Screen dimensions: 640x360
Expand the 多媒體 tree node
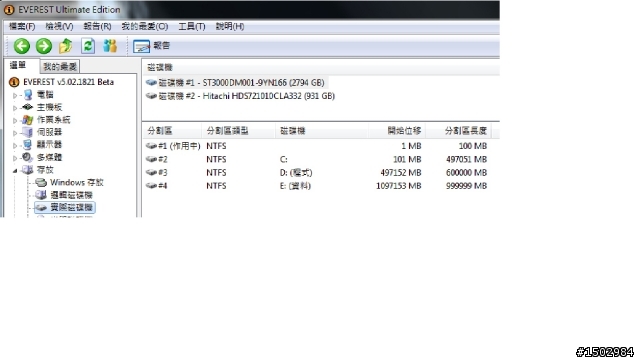pos(15,158)
